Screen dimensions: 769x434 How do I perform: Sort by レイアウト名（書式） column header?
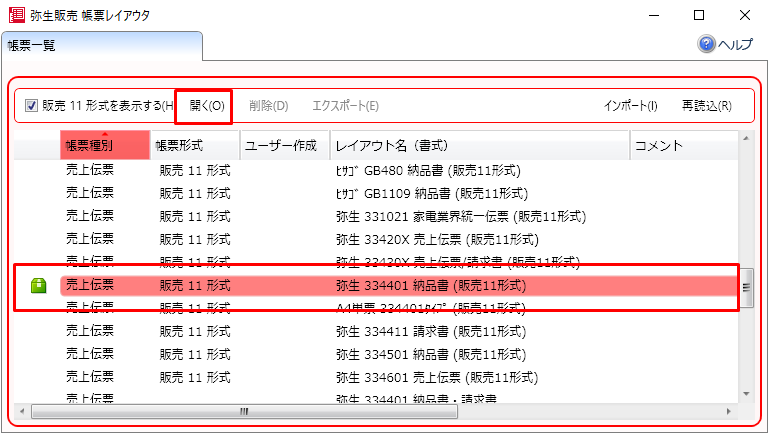point(480,145)
